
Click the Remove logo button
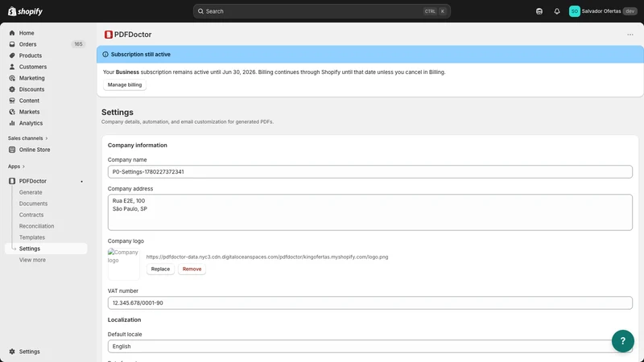click(192, 269)
